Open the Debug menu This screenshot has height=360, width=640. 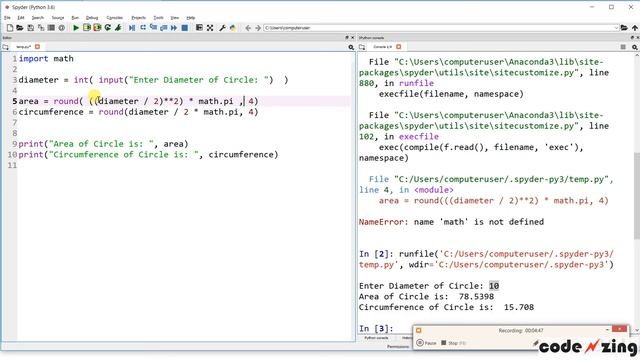[x=92, y=18]
